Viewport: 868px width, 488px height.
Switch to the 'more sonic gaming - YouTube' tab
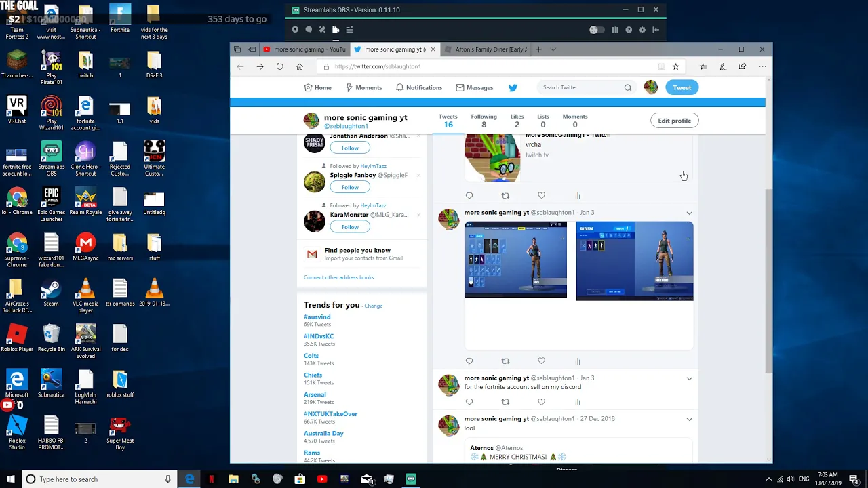tap(304, 49)
